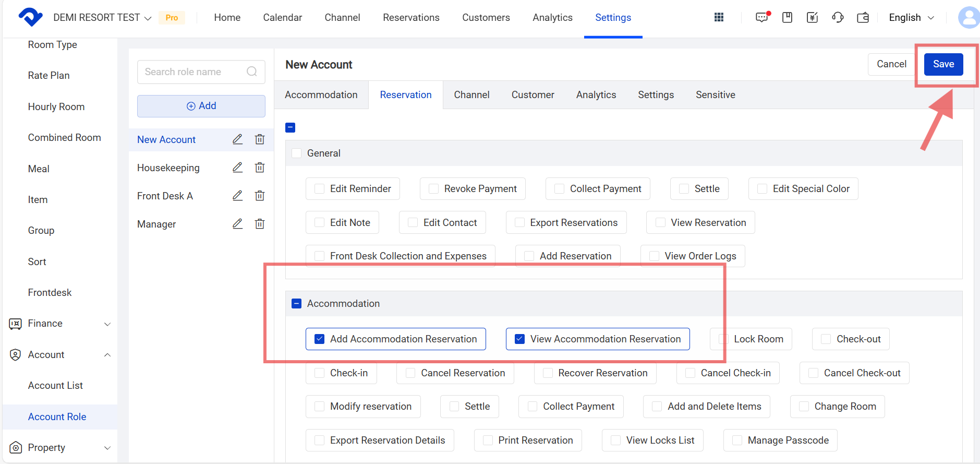Delete New Account role with trash icon
The image size is (980, 464).
pyautogui.click(x=260, y=139)
